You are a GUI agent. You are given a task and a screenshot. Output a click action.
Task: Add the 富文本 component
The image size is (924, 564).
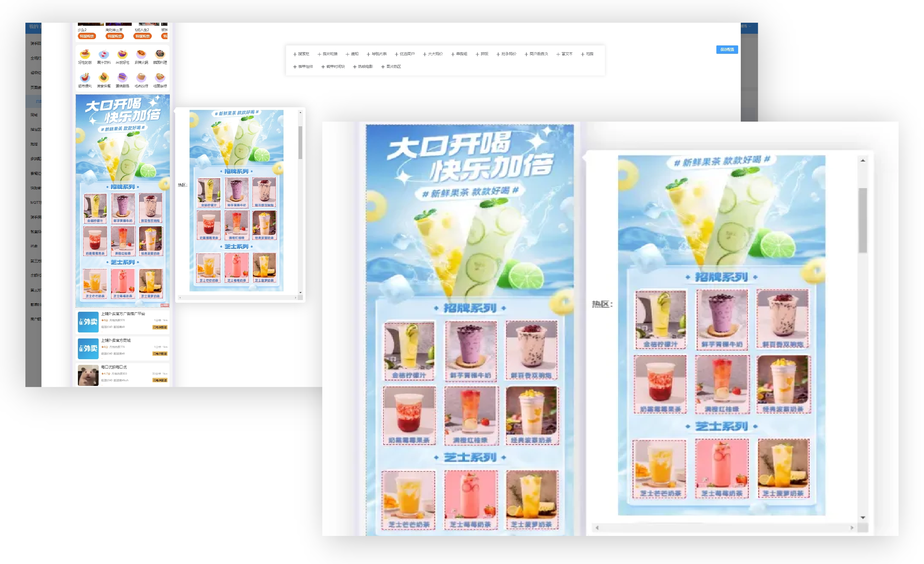click(x=564, y=54)
